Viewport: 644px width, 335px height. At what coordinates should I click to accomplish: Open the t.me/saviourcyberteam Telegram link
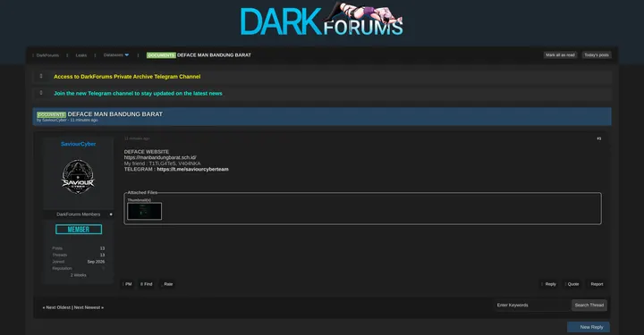[x=192, y=170]
